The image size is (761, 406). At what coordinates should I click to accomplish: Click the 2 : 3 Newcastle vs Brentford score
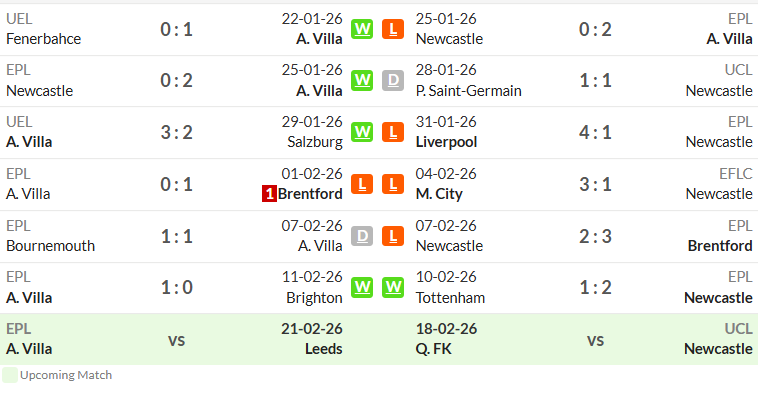point(595,236)
